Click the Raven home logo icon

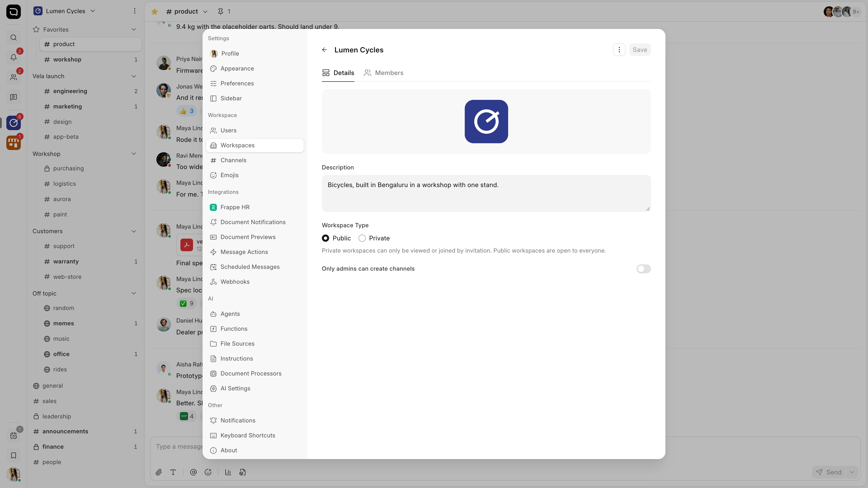pyautogui.click(x=14, y=12)
